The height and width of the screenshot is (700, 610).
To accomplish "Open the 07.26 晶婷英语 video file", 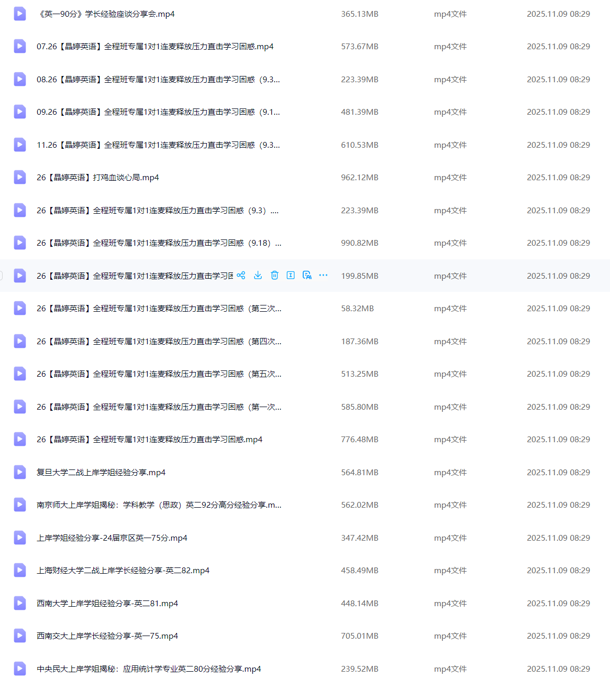I will click(155, 47).
